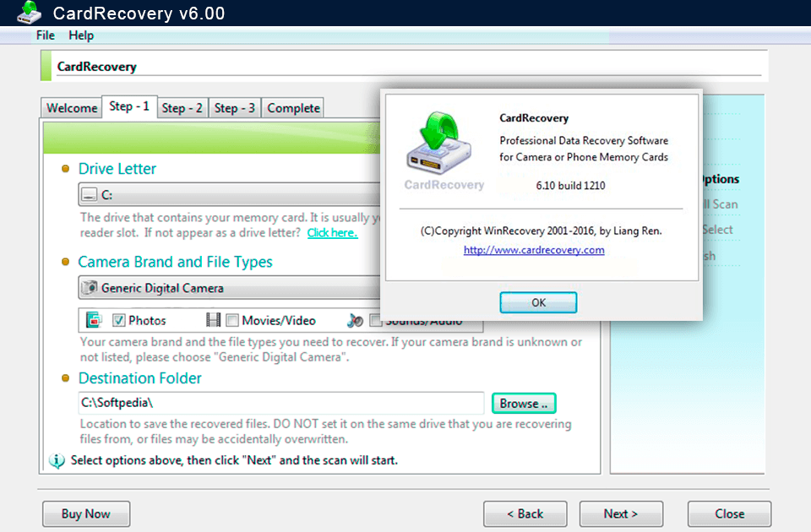Tick the Sounds/Audio checkbox
The image size is (811, 532).
[375, 322]
